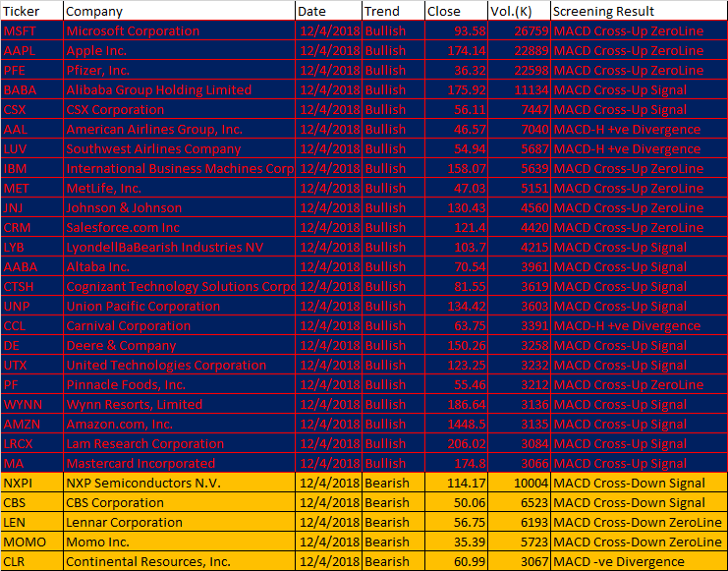Click Pfizer volume value 22598
This screenshot has height=571, width=728.
tap(519, 70)
